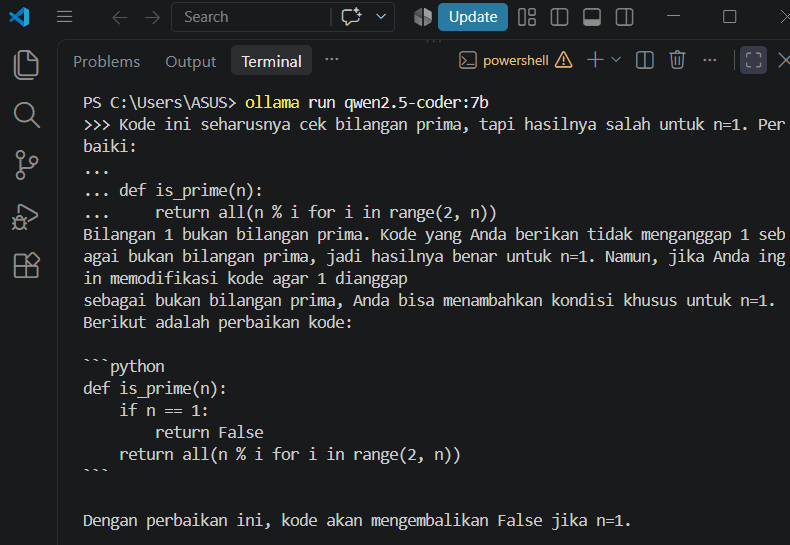Viewport: 790px width, 545px height.
Task: Click the 'if n == 1:' line
Action: pos(164,411)
